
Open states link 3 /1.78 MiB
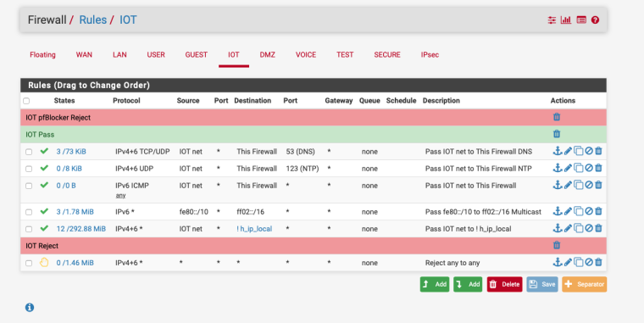75,212
